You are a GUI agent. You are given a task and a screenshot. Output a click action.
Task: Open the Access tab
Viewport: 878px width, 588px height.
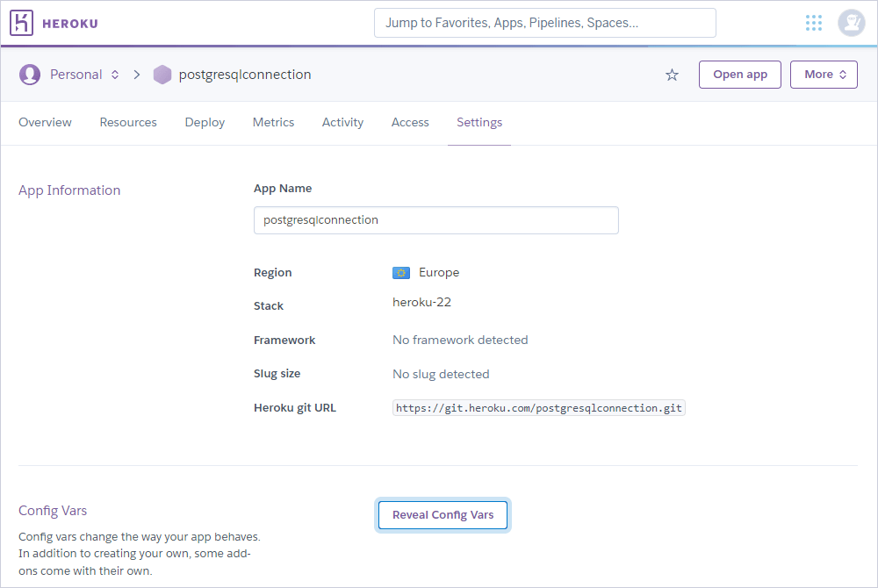click(x=409, y=122)
